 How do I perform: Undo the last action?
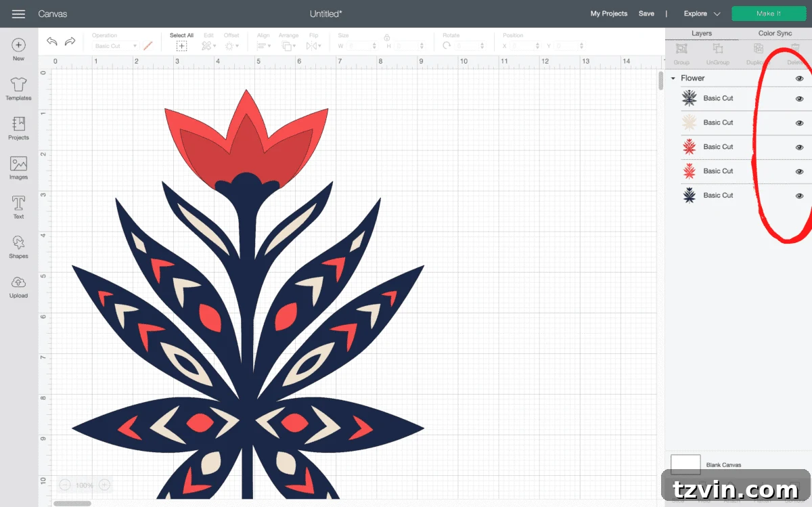[52, 42]
